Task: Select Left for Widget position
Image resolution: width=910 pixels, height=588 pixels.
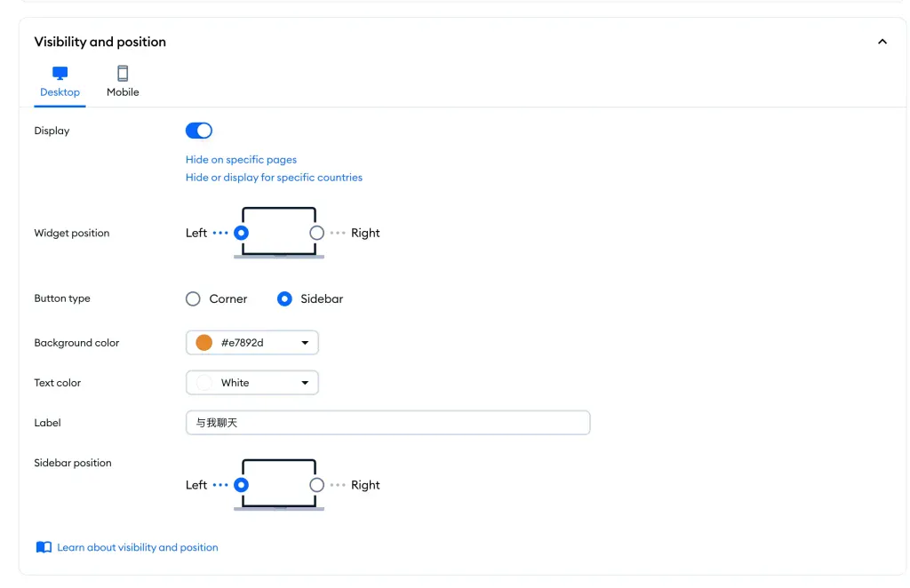Action: coord(242,233)
